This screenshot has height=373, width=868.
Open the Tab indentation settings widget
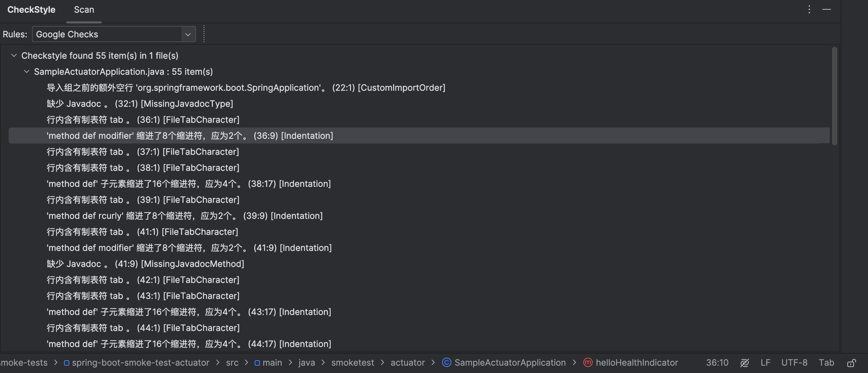(x=826, y=363)
